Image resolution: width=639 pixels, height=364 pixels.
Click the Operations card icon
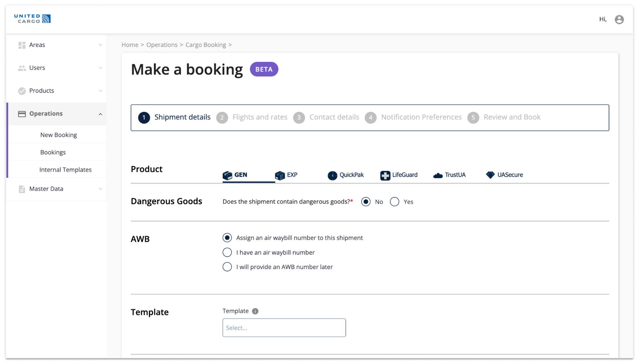(x=22, y=114)
